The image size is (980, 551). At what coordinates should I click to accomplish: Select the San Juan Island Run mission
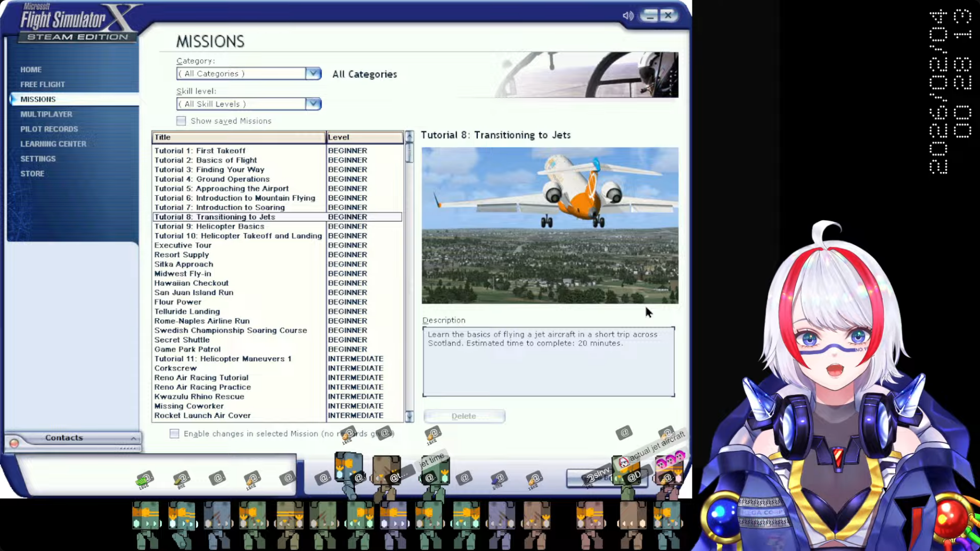click(277, 293)
